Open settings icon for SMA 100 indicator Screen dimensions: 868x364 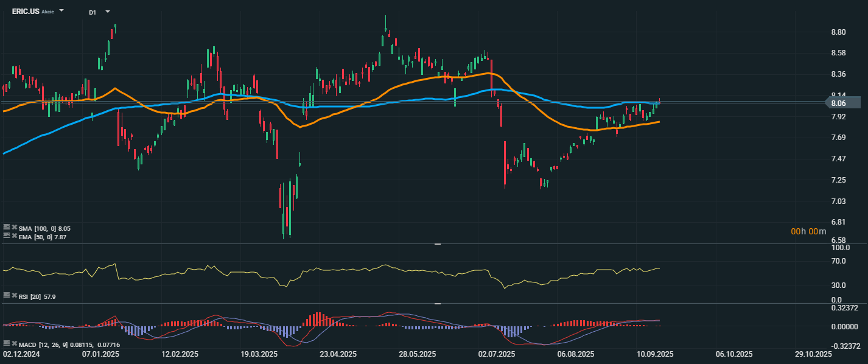tap(6, 228)
